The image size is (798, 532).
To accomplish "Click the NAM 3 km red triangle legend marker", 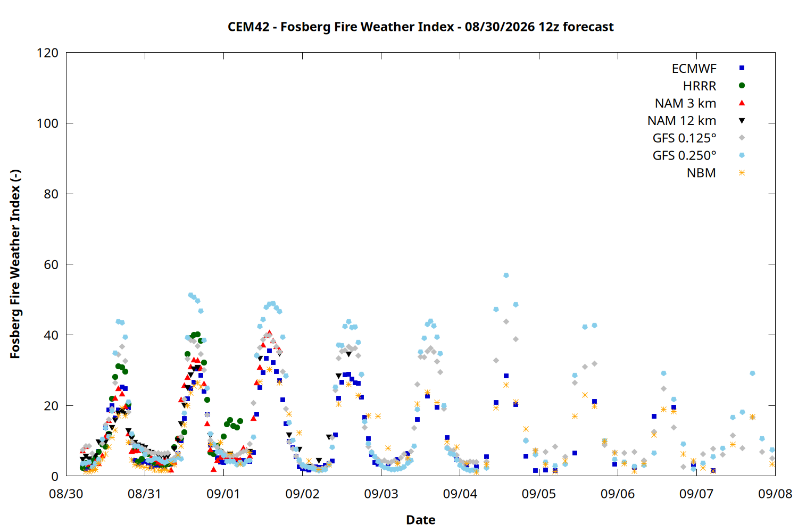I will pos(742,103).
